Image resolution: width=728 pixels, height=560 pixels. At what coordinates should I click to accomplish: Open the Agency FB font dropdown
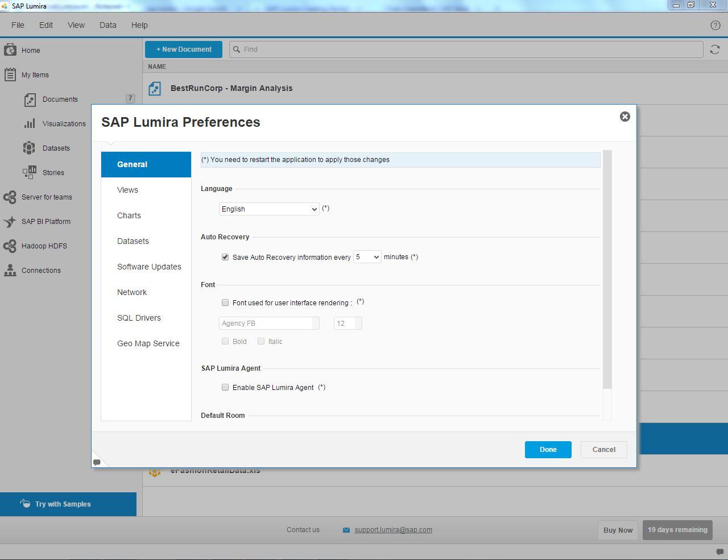[x=269, y=323]
